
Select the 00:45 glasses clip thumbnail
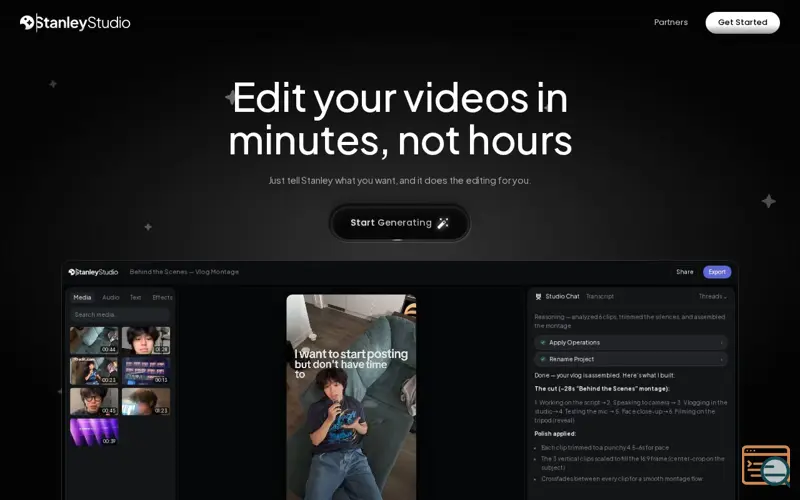(94, 401)
